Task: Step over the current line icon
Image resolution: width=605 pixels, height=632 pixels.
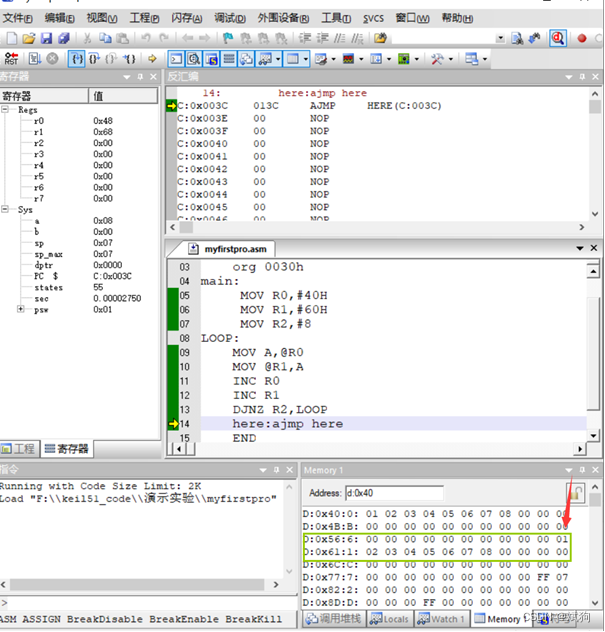Action: pyautogui.click(x=94, y=59)
